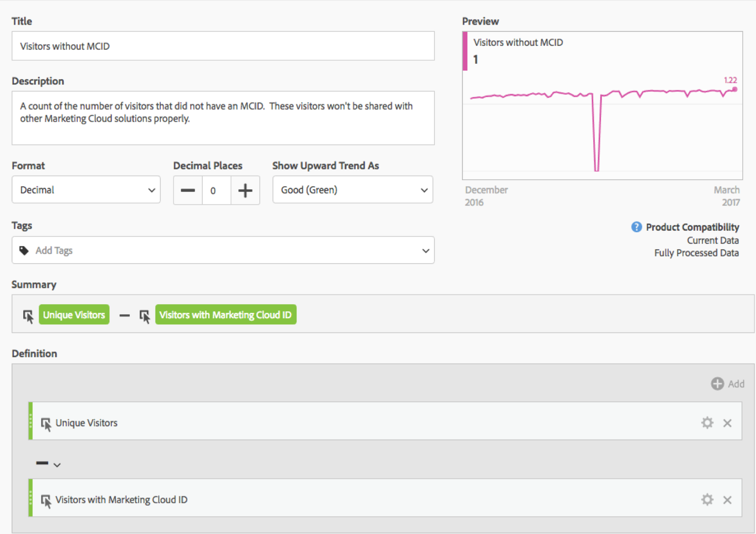Open the Format dropdown showing Decimal
Viewport: 756px width, 534px height.
pyautogui.click(x=86, y=190)
